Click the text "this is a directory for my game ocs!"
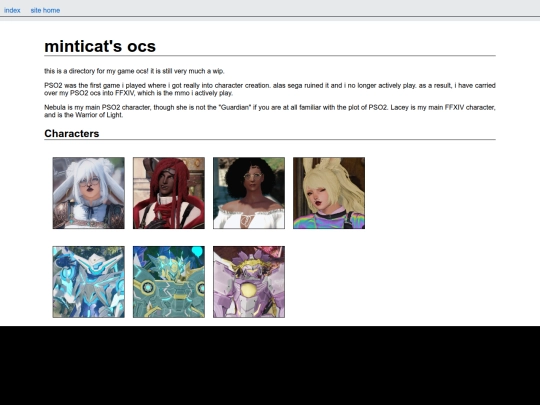The width and height of the screenshot is (540, 405). pyautogui.click(x=97, y=71)
